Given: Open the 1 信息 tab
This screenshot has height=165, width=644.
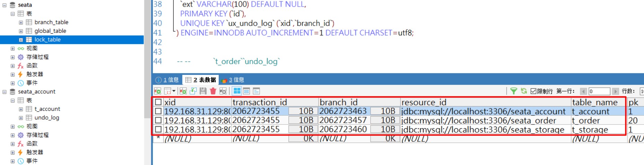Looking at the screenshot, I should pyautogui.click(x=167, y=80).
